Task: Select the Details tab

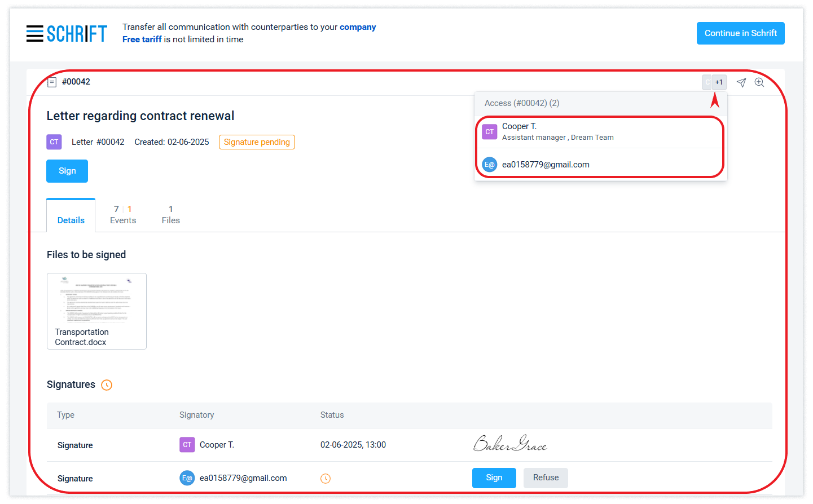Action: pyautogui.click(x=71, y=220)
